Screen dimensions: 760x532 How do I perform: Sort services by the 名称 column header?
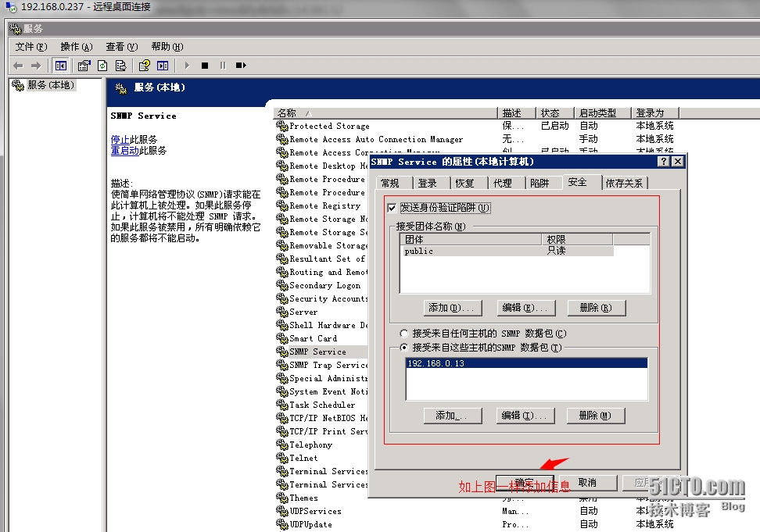385,112
